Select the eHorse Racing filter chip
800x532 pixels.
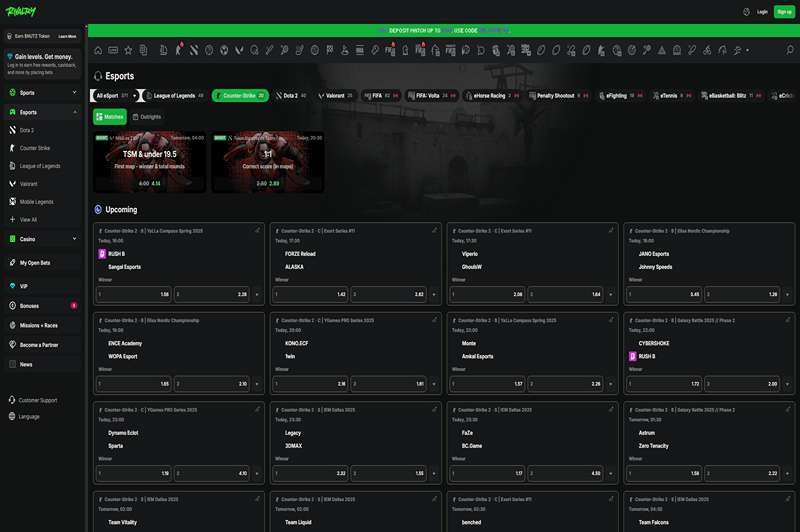[492, 95]
